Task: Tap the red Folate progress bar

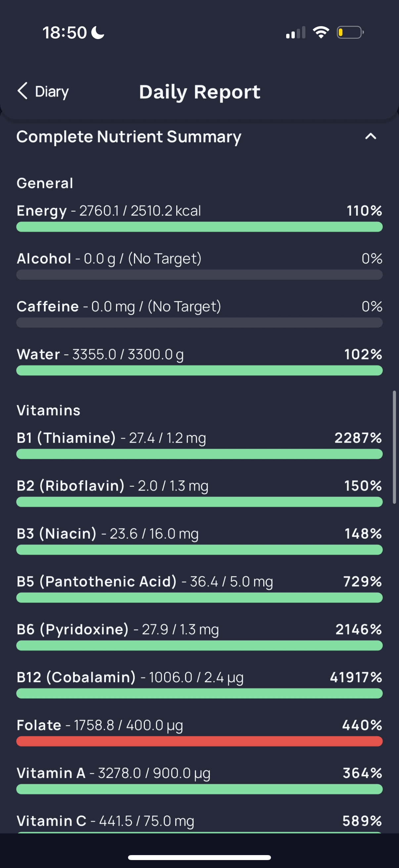Action: tap(199, 741)
